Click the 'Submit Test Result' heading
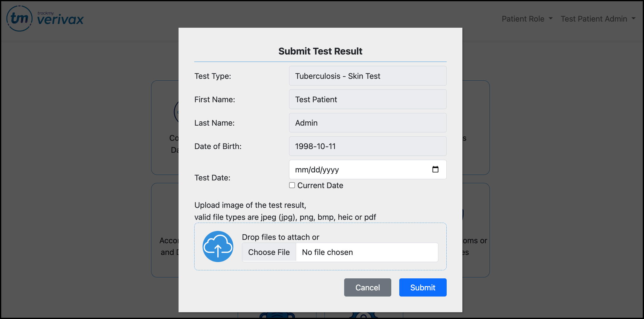Image resolution: width=644 pixels, height=319 pixels. 320,51
